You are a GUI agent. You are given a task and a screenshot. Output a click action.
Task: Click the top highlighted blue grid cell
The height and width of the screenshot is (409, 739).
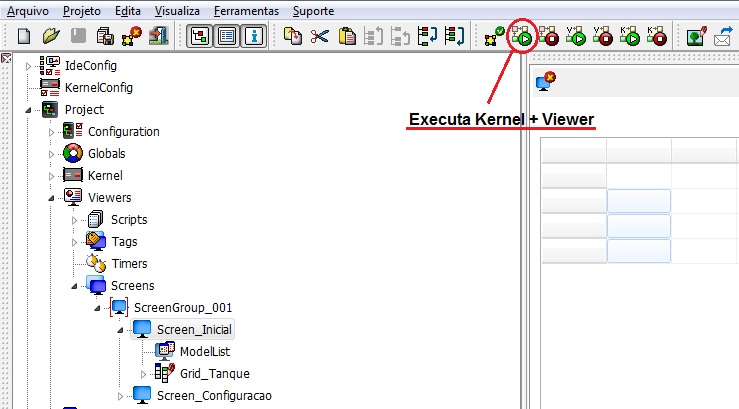coord(639,201)
